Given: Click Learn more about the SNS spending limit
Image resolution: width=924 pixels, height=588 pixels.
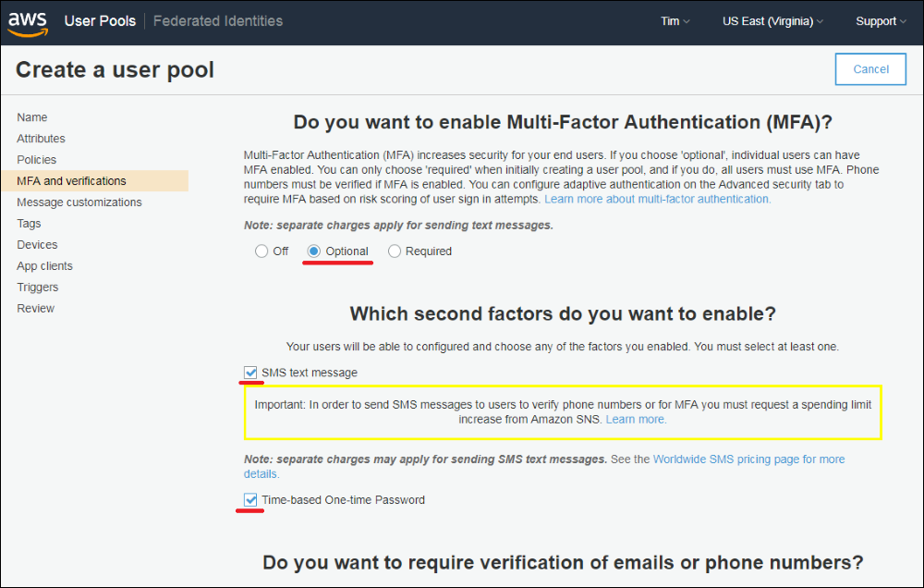Looking at the screenshot, I should coord(637,418).
